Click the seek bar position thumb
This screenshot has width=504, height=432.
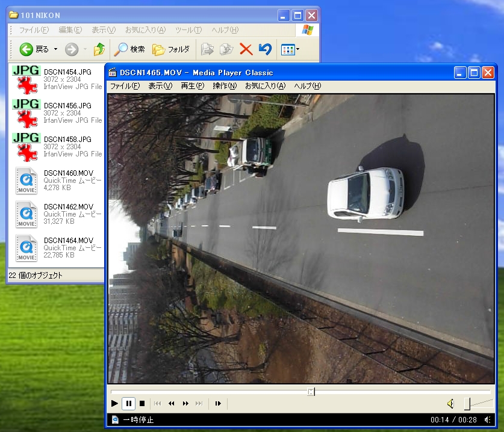(x=311, y=392)
